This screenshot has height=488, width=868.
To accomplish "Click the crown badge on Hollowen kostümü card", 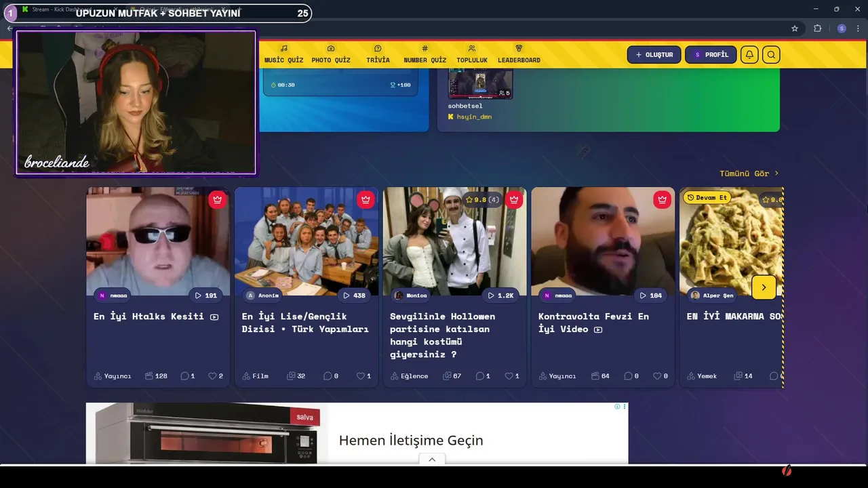I will 514,199.
